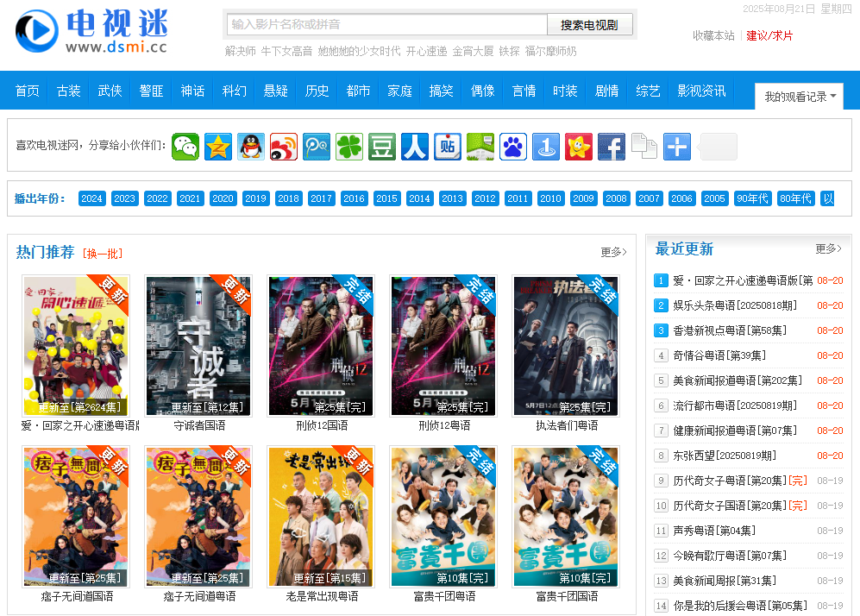Share via Baidu paw print icon
860x616 pixels.
pos(513,147)
